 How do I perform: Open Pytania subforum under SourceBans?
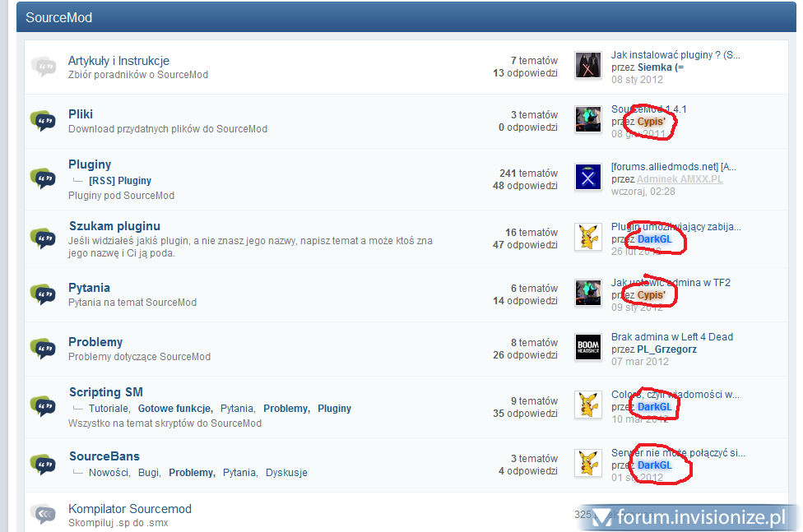(x=239, y=473)
